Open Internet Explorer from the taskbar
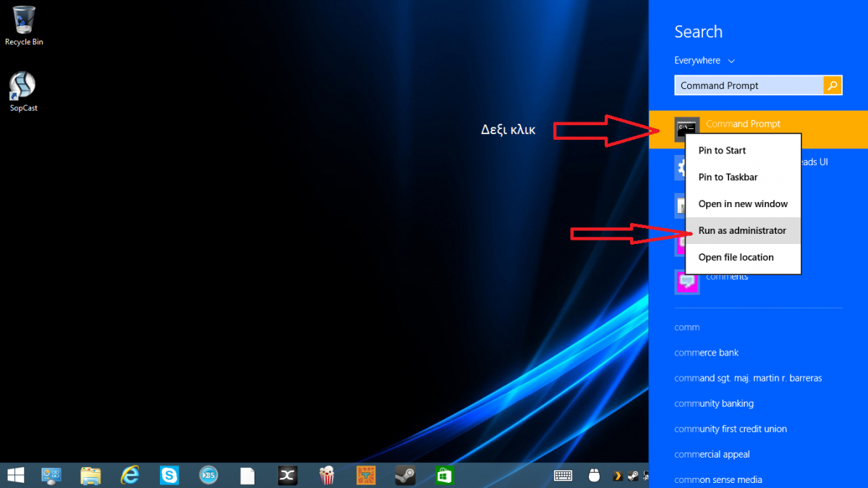 tap(130, 475)
